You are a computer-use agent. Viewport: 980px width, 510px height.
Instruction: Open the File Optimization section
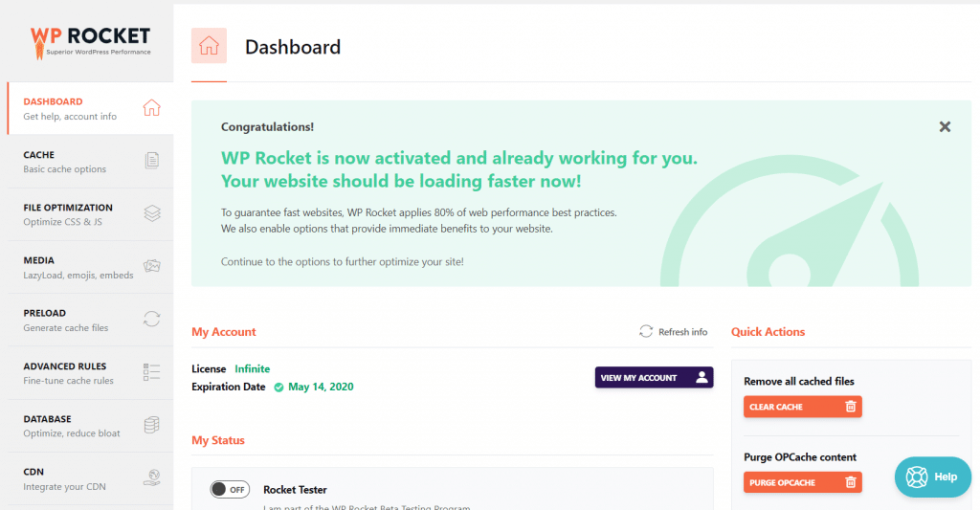68,213
